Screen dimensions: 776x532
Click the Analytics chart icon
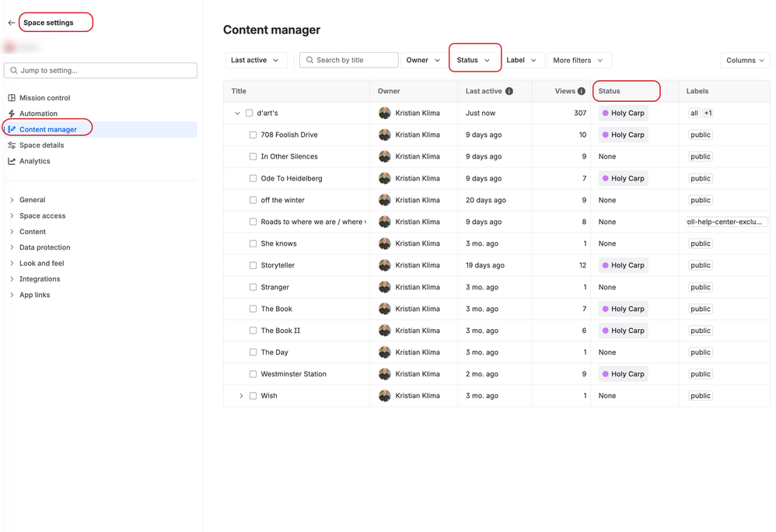click(x=12, y=161)
